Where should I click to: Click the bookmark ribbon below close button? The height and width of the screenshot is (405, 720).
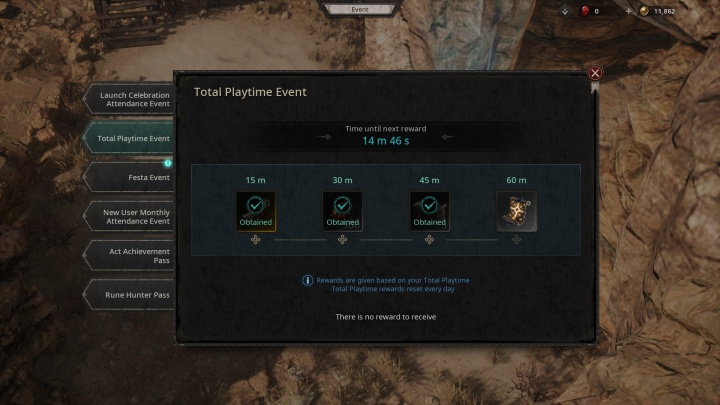point(595,88)
